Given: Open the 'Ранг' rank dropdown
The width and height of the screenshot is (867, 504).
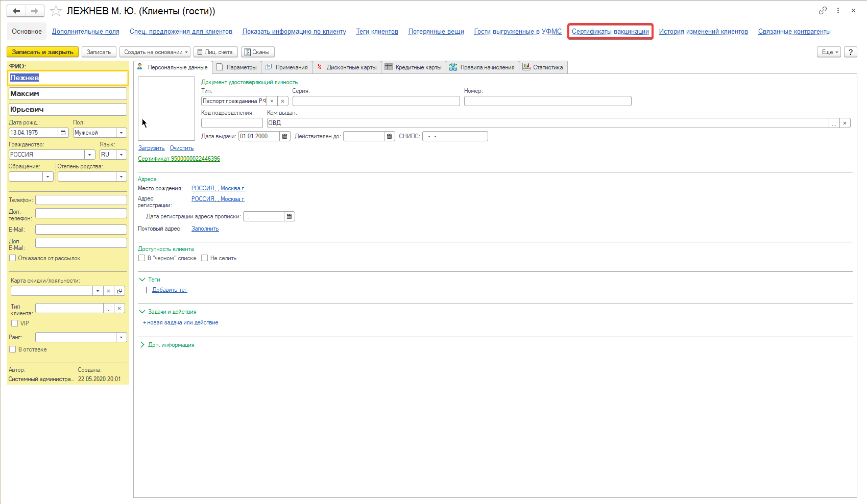Looking at the screenshot, I should 122,337.
